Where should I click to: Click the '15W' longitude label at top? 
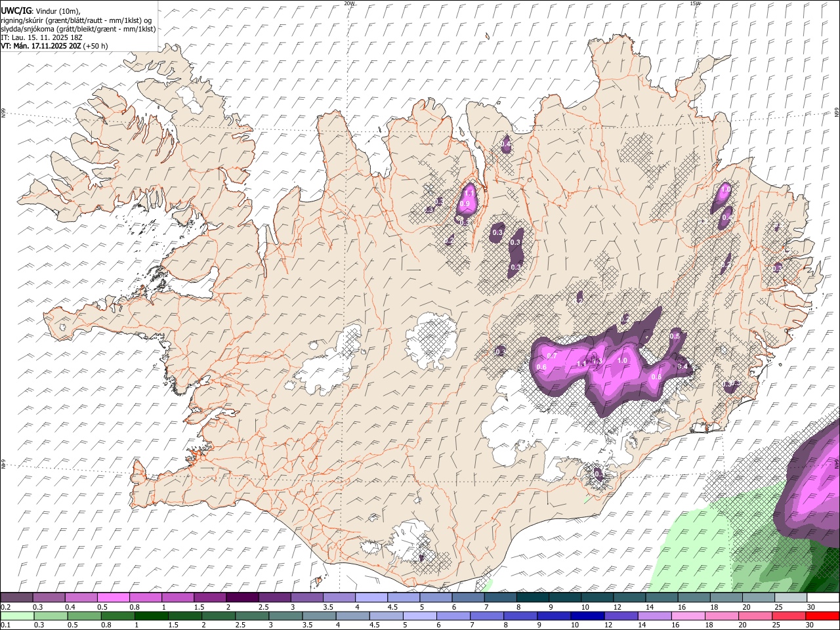coord(696,3)
